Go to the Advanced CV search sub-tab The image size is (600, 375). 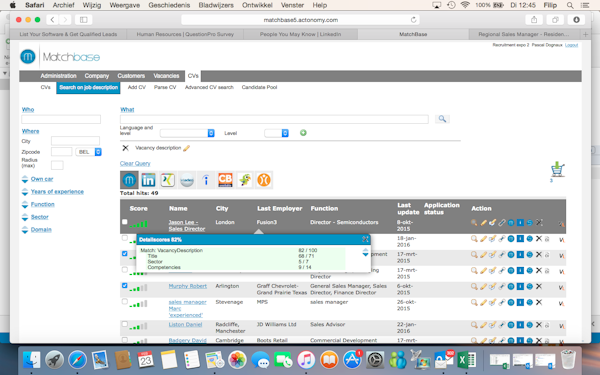point(209,87)
